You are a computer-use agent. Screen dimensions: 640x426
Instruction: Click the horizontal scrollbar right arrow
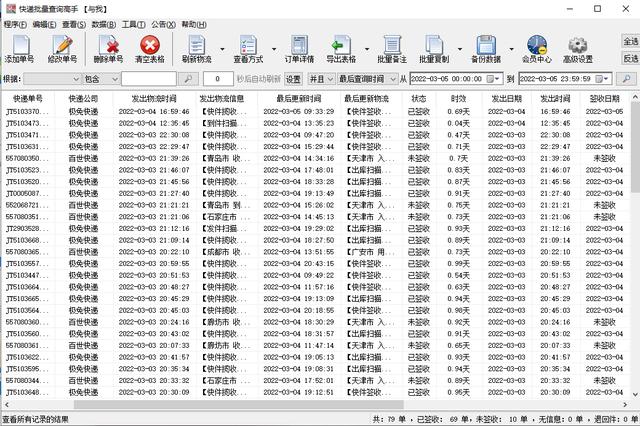625,404
